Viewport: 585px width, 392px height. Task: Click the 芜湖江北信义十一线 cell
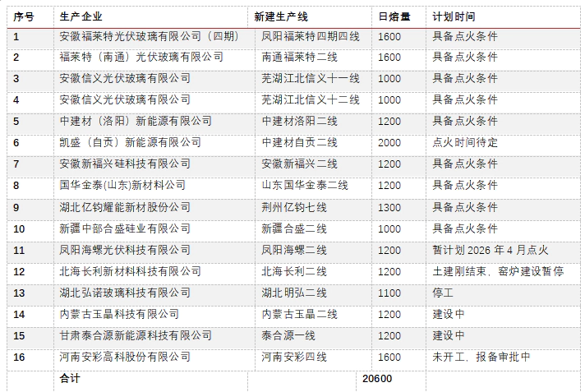pos(311,79)
